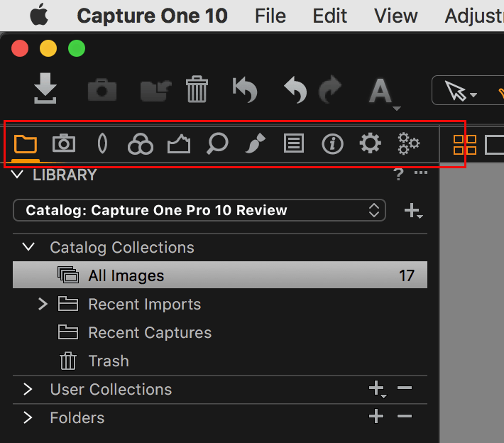Open the Adjustments clipboard list tab
The image size is (504, 443).
click(x=294, y=143)
